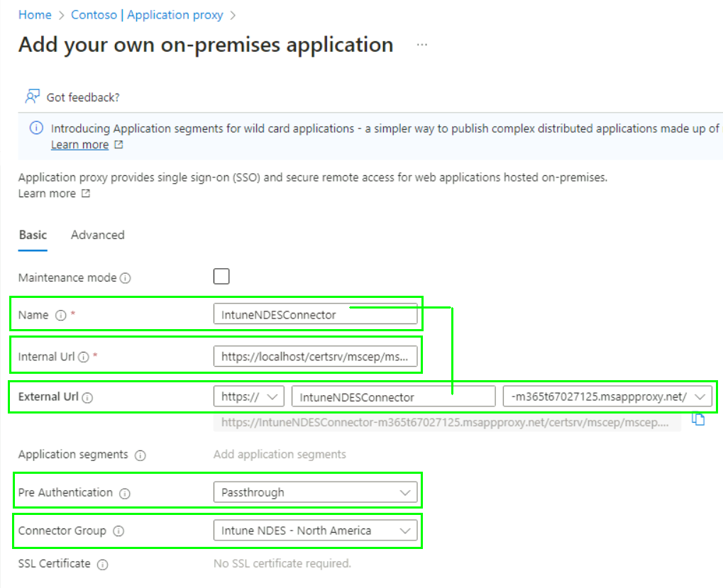Copy the external URL with copy icon
Viewport: 723px width, 588px height.
pyautogui.click(x=698, y=420)
